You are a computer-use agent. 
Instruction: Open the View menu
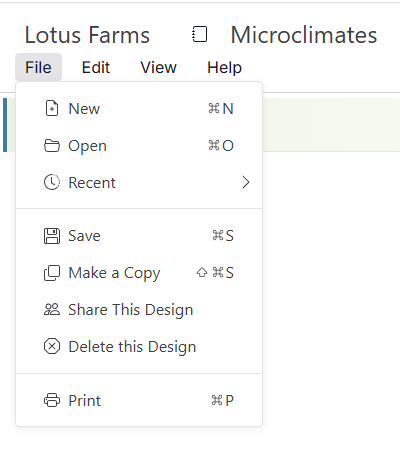158,67
